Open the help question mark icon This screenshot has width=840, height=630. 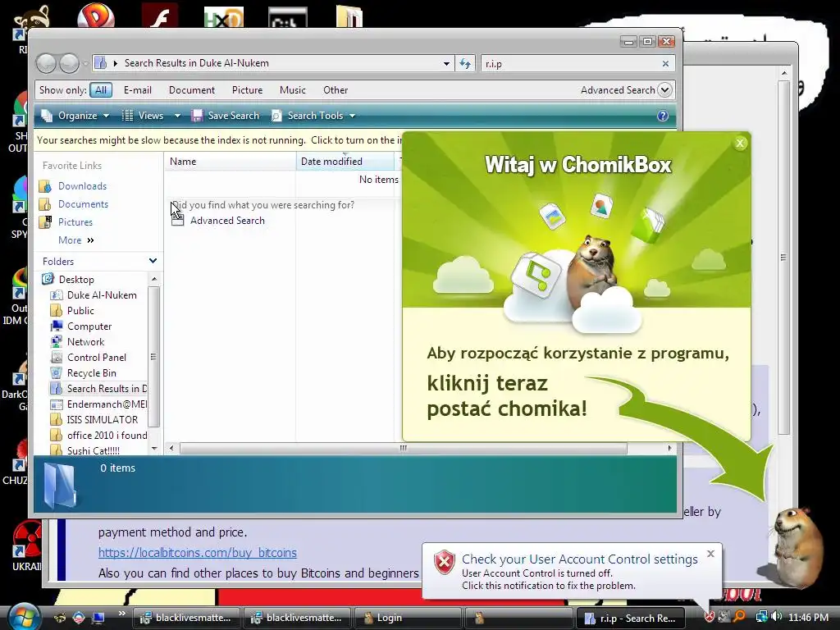click(663, 116)
